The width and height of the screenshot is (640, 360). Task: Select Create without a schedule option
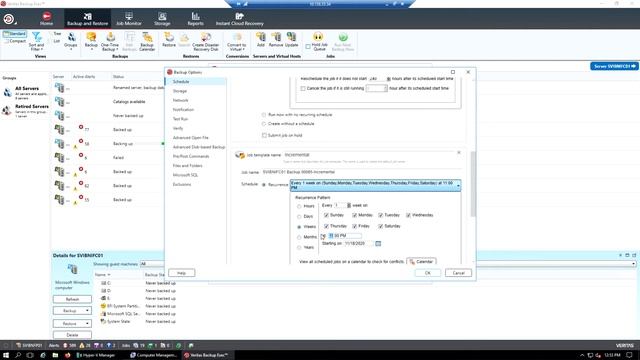264,124
